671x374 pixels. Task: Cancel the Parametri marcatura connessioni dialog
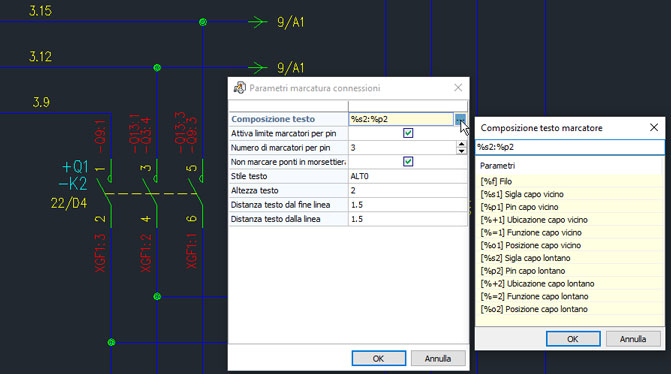[x=438, y=359]
